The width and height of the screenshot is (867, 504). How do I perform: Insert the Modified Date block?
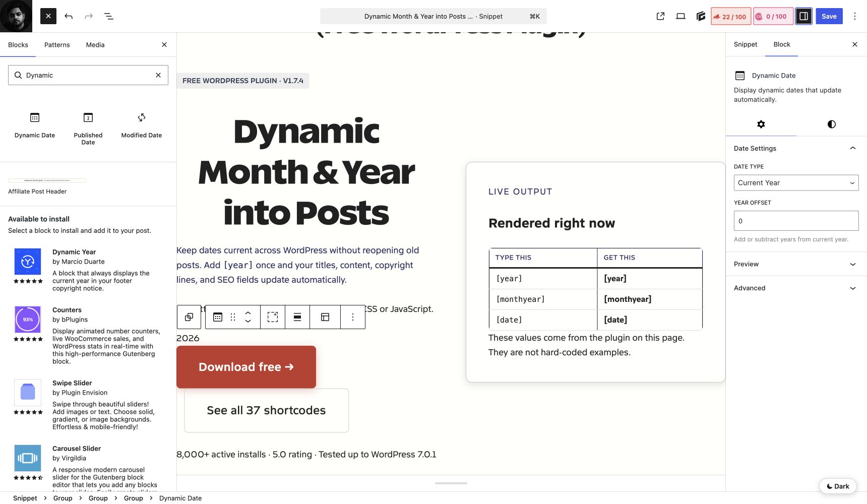click(x=142, y=125)
